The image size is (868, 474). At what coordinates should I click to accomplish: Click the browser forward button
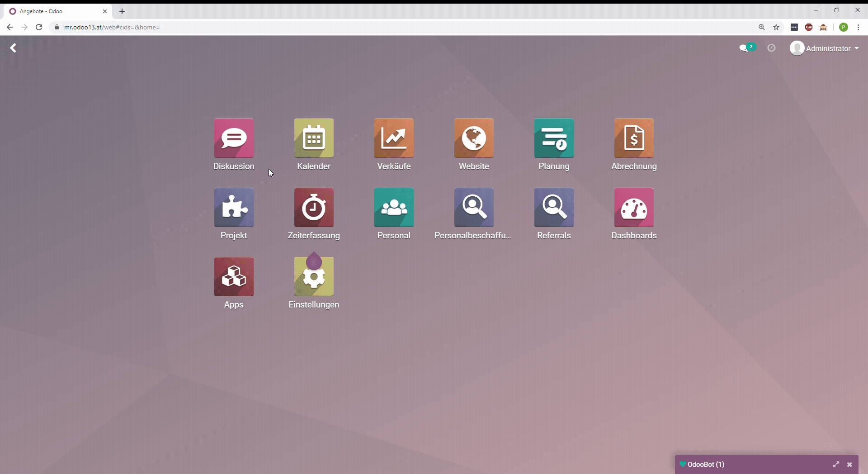pos(24,27)
